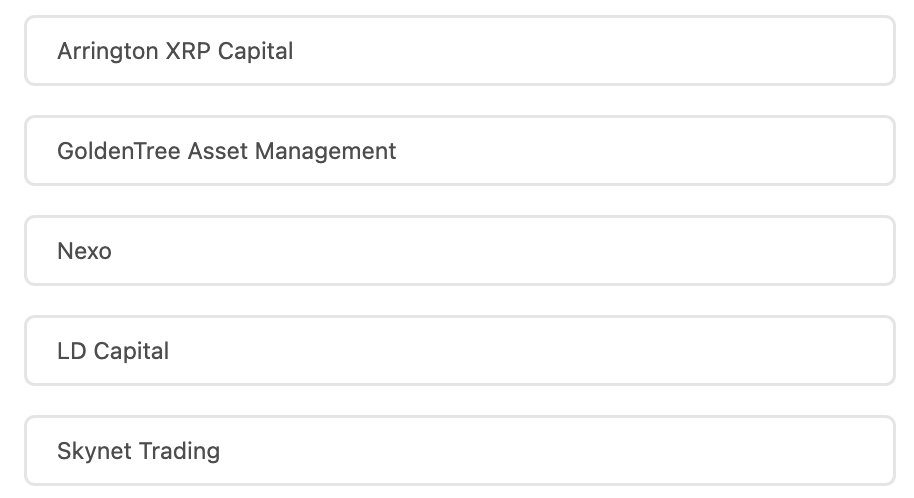Screen dimensions: 914x498
Task: Click the "Skynet Trading" text label
Action: pyautogui.click(x=138, y=451)
